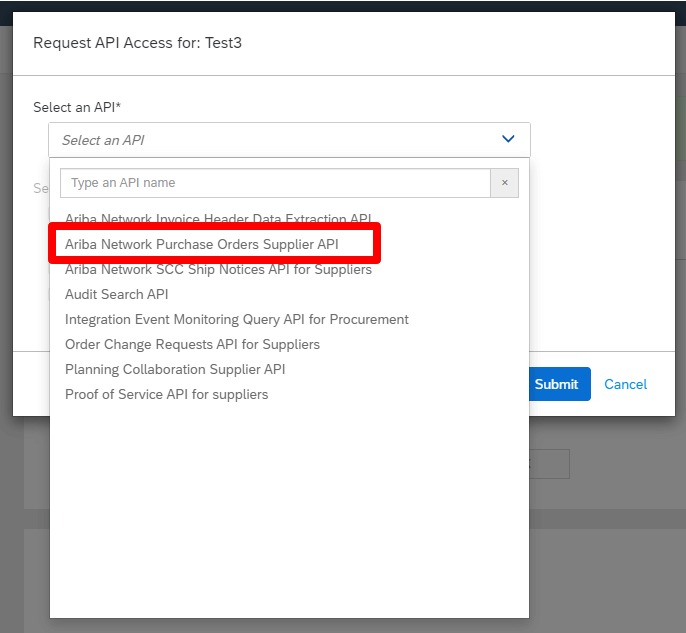
Task: Select Integration Event Monitoring Query API
Action: (x=237, y=319)
